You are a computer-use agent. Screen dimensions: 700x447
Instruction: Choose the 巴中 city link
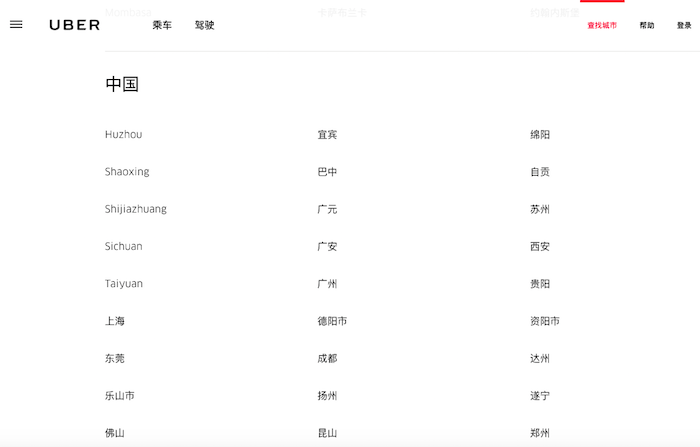[327, 172]
